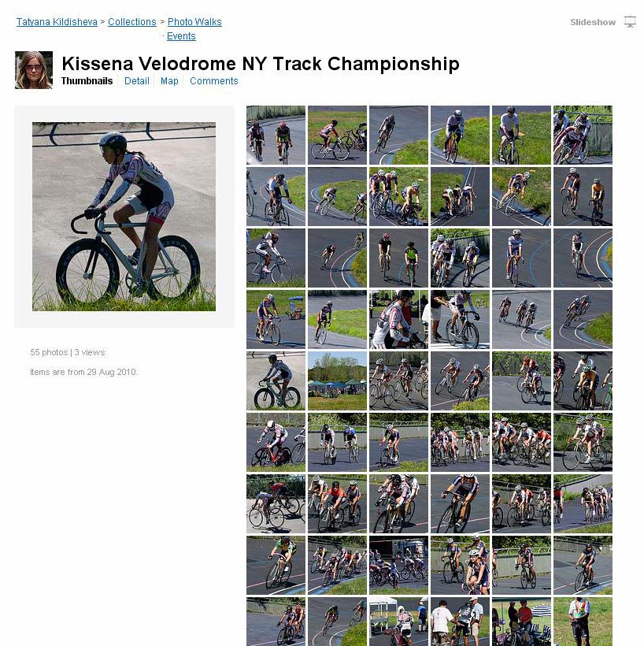Open thumbnail of official in safety vest on grass
This screenshot has height=646, width=644.
pos(583,622)
